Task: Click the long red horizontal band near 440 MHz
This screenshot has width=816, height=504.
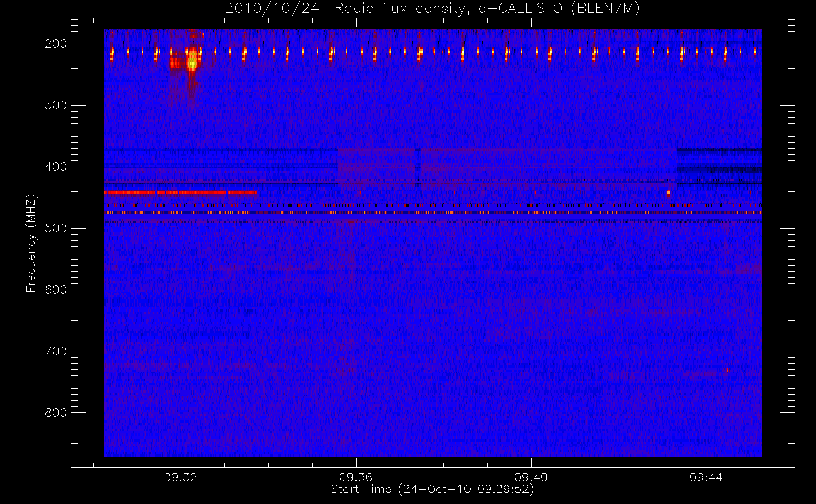Action: [181, 192]
